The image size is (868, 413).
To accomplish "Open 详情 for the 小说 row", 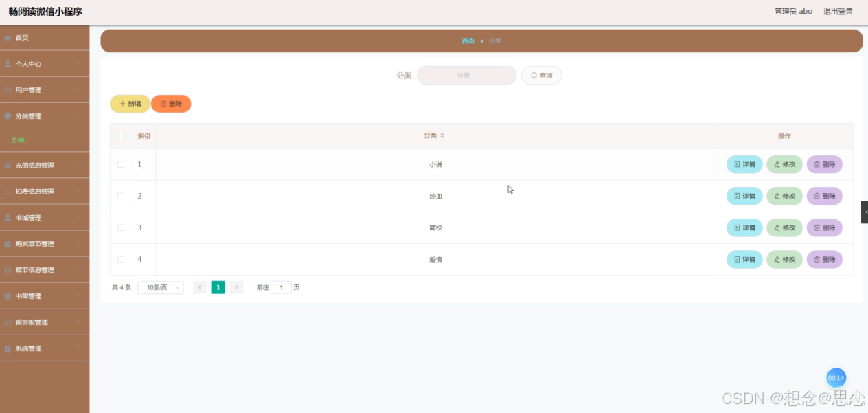I will pyautogui.click(x=744, y=164).
